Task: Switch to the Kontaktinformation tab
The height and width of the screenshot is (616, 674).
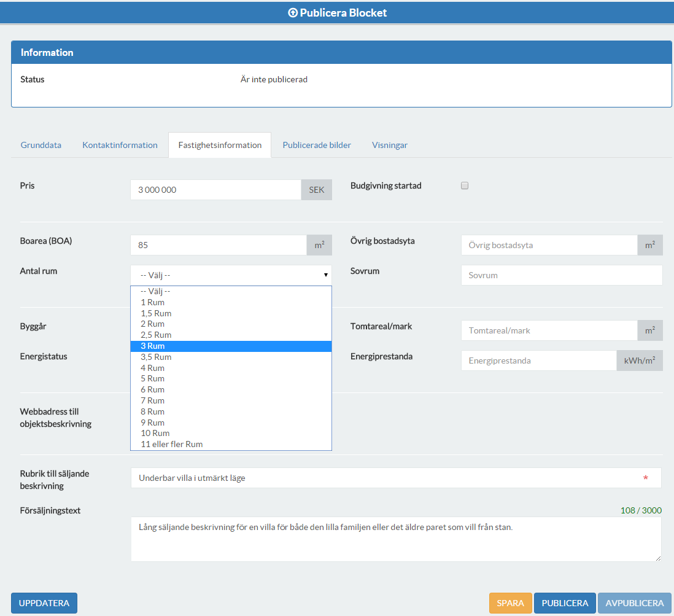Action: 120,145
